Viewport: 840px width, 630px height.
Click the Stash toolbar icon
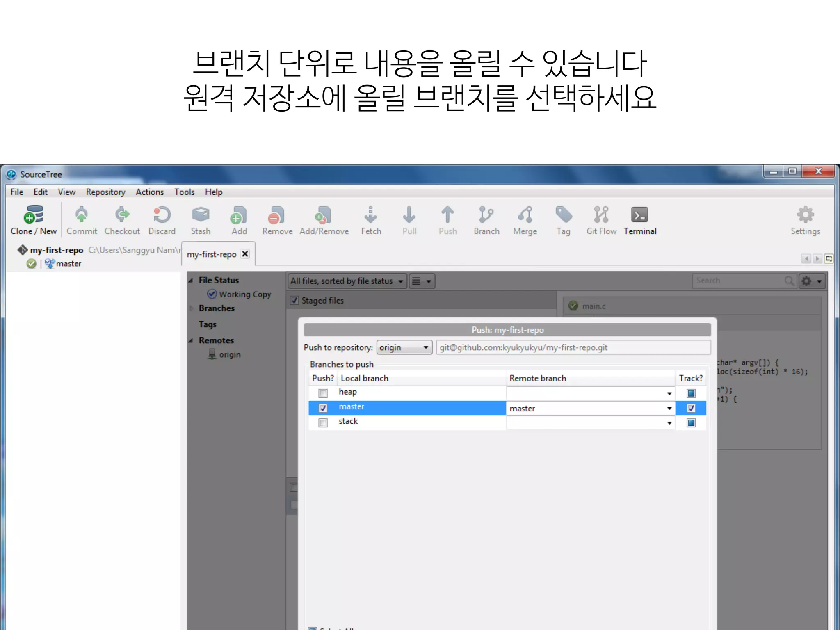click(x=201, y=215)
